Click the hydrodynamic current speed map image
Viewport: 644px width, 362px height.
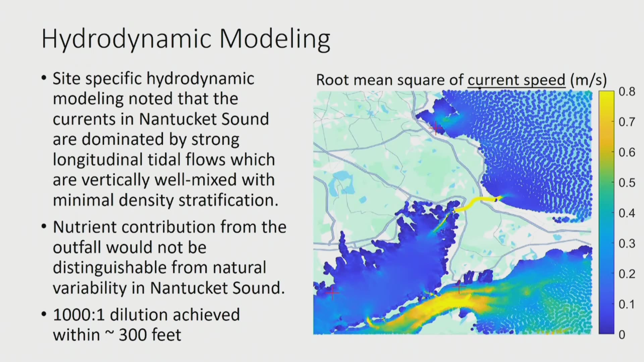(453, 213)
